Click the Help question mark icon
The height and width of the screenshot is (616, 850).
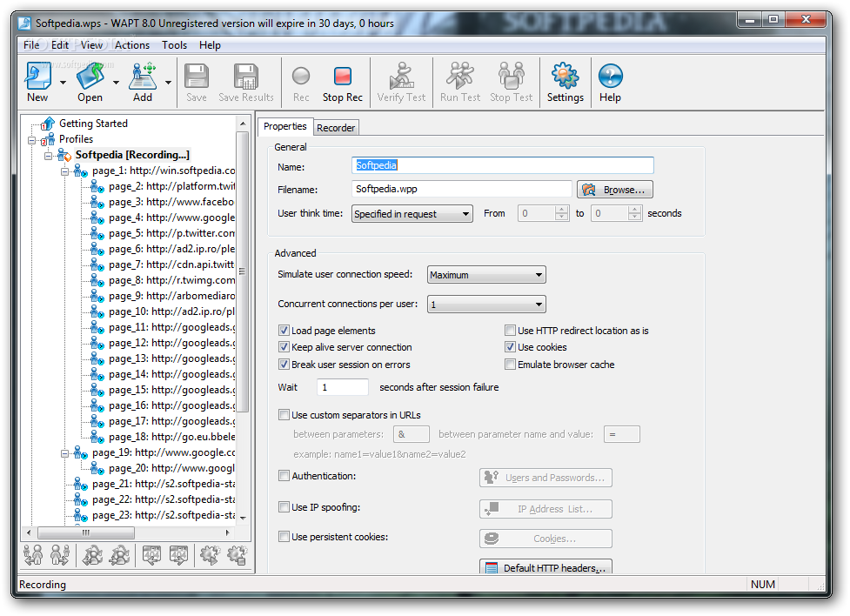pos(611,76)
